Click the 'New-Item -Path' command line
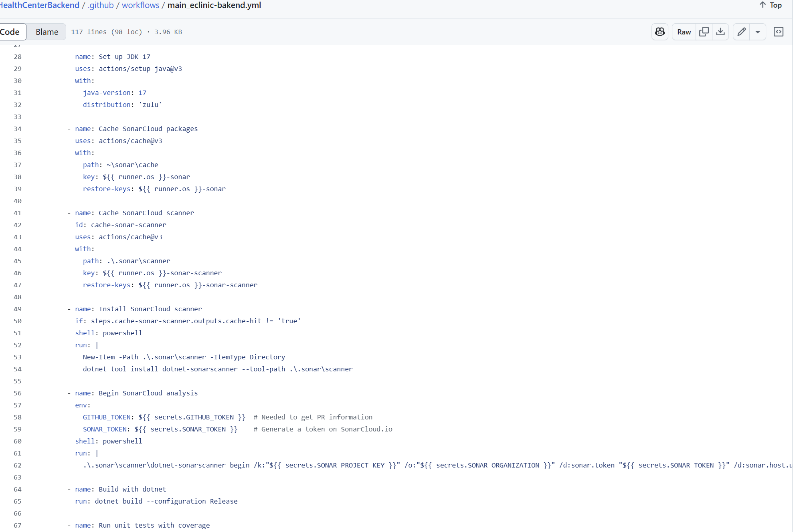This screenshot has width=801, height=532. pyautogui.click(x=184, y=357)
